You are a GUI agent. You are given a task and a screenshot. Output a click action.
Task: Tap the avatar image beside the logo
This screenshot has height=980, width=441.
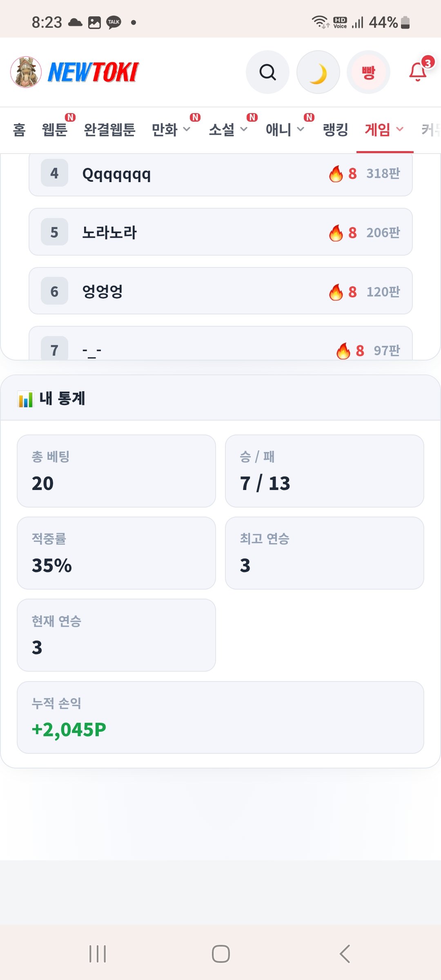coord(26,72)
